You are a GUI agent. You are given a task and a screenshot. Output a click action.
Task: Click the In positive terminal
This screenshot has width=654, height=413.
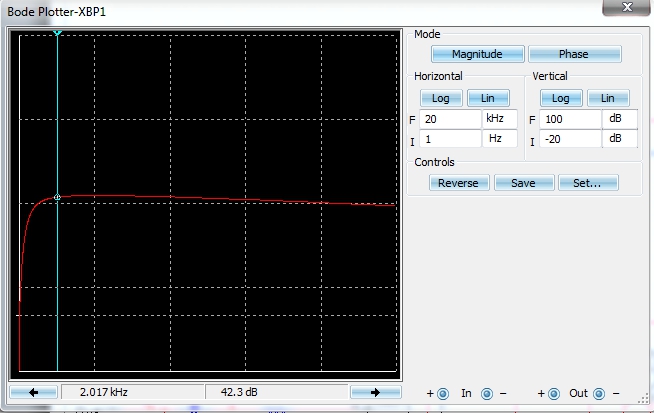tap(443, 394)
